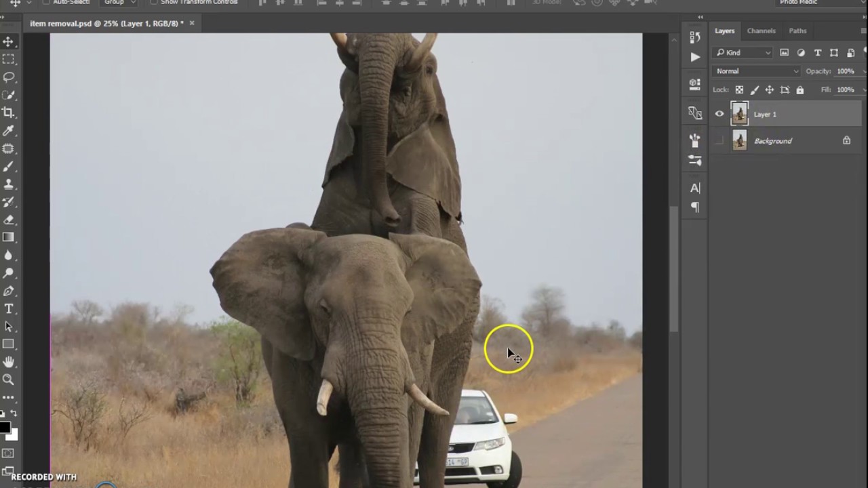Select the Layer 1 layer name
The height and width of the screenshot is (488, 868).
tap(765, 115)
